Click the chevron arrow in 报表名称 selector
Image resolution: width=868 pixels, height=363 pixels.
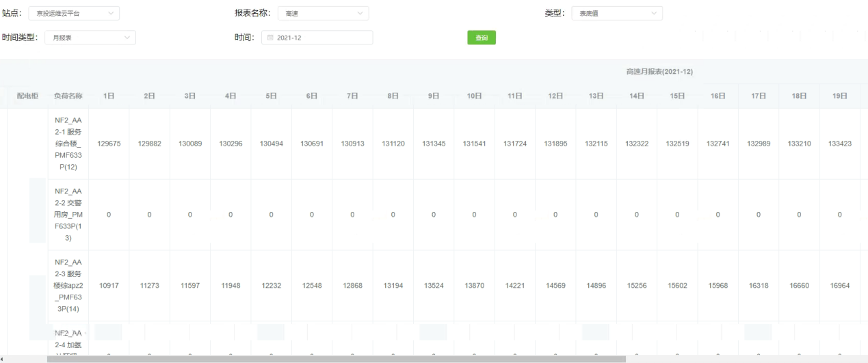[x=360, y=13]
